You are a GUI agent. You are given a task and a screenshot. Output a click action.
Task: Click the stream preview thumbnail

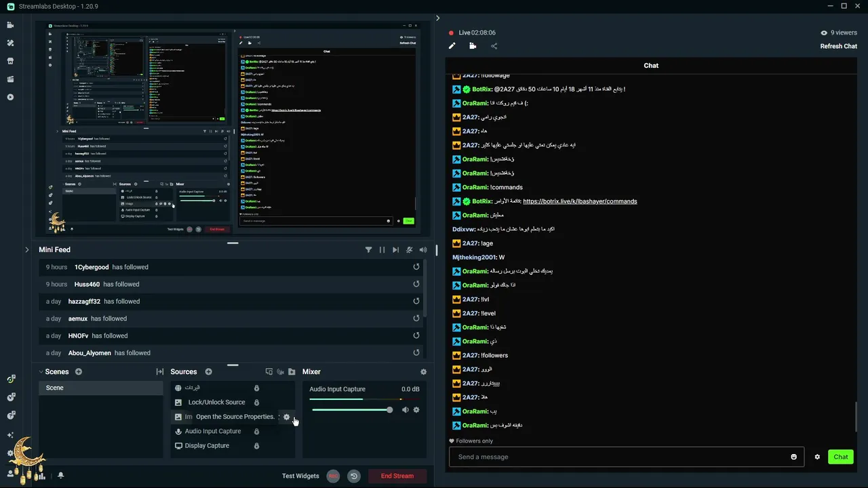click(x=232, y=129)
